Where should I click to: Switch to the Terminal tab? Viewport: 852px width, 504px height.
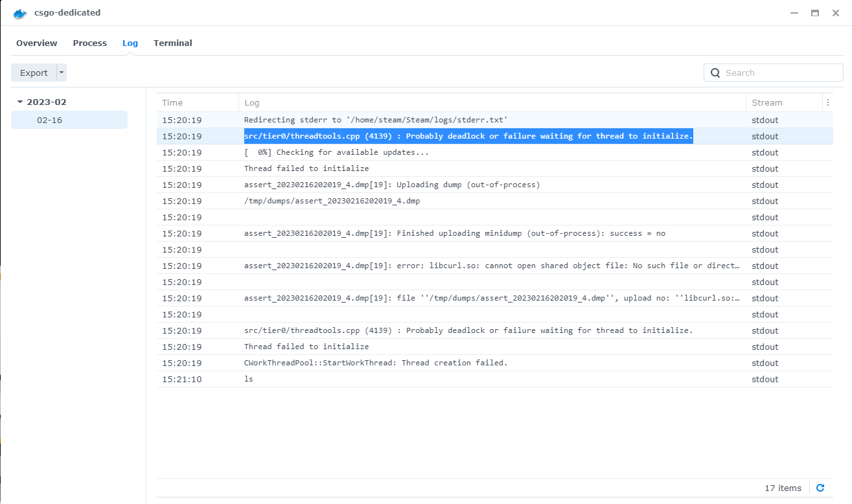click(x=172, y=43)
